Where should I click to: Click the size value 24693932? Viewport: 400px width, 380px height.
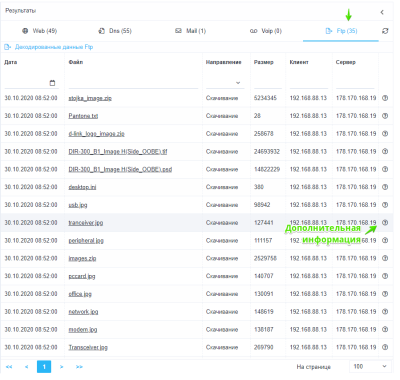267,151
